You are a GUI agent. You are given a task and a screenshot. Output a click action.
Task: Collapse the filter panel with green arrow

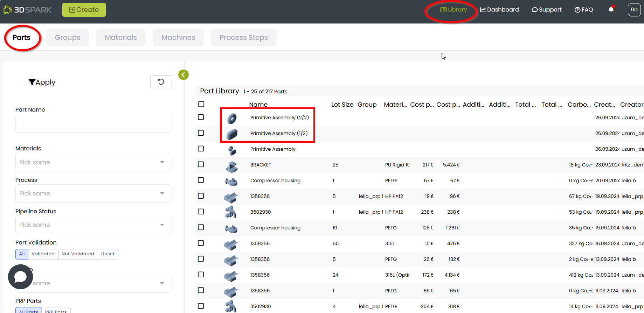tap(183, 75)
